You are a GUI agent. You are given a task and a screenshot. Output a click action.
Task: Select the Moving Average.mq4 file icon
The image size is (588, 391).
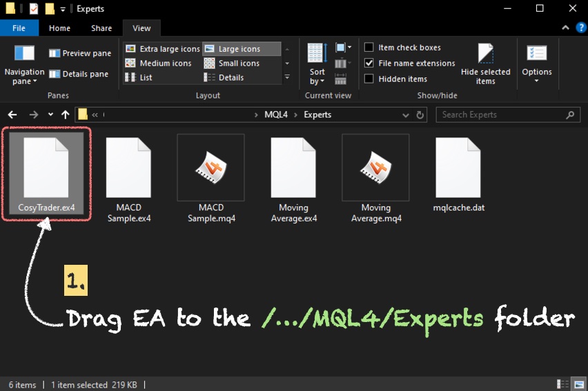click(375, 167)
